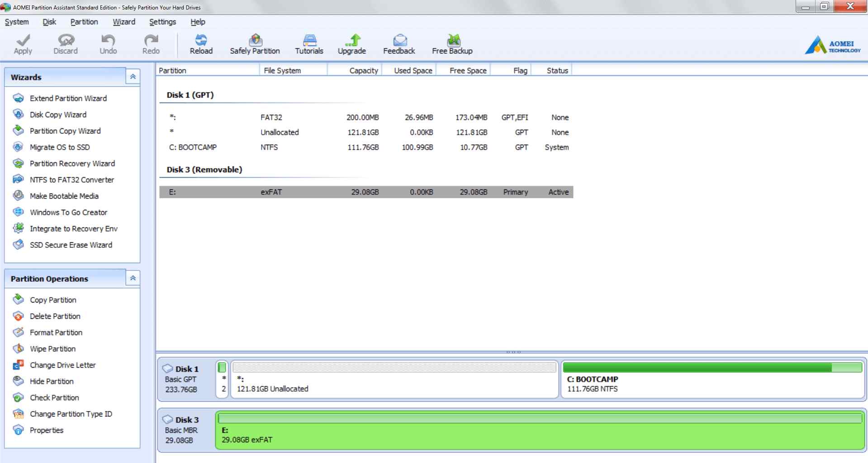Click the Discard toolbar icon

[x=66, y=40]
